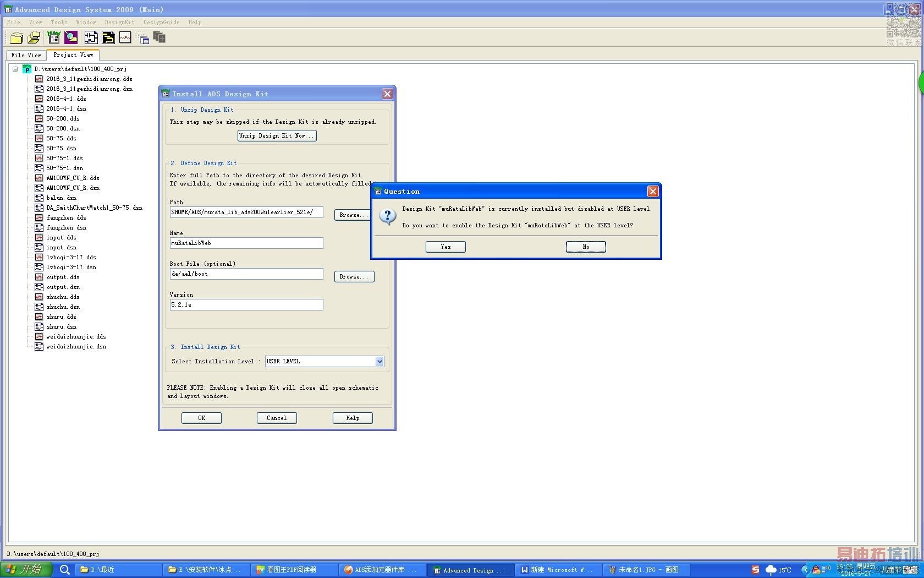Open the DesignGuide menu
Viewport: 924px width, 578px height.
(161, 23)
